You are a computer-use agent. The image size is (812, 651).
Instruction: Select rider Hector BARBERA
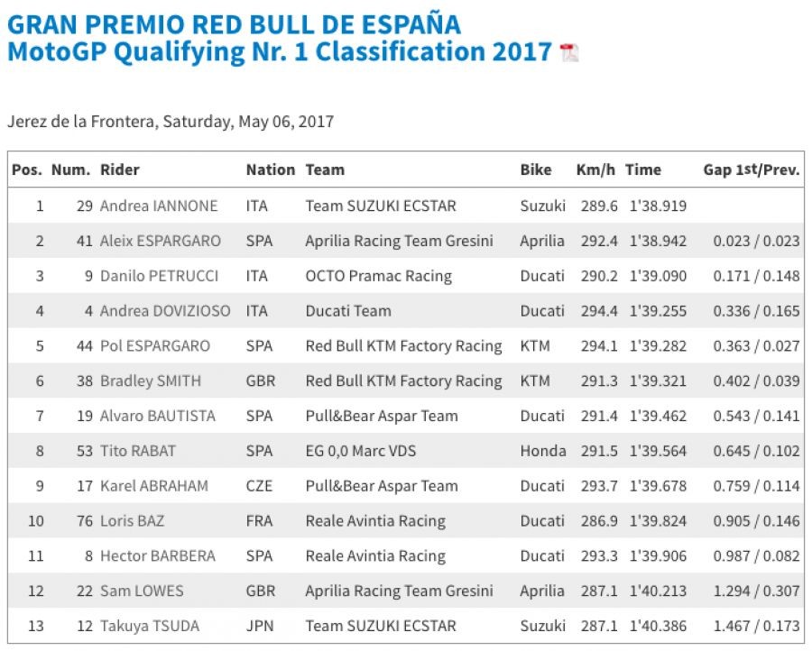tap(158, 556)
